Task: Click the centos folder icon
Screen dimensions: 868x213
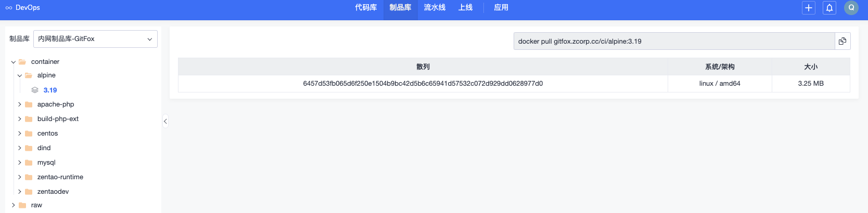Action: (29, 134)
